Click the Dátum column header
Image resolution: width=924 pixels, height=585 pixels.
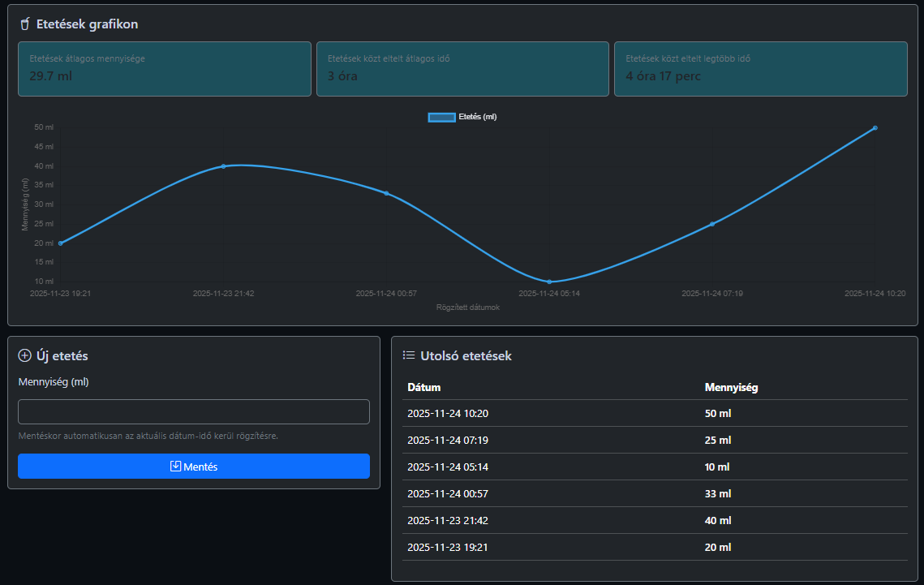tap(424, 388)
